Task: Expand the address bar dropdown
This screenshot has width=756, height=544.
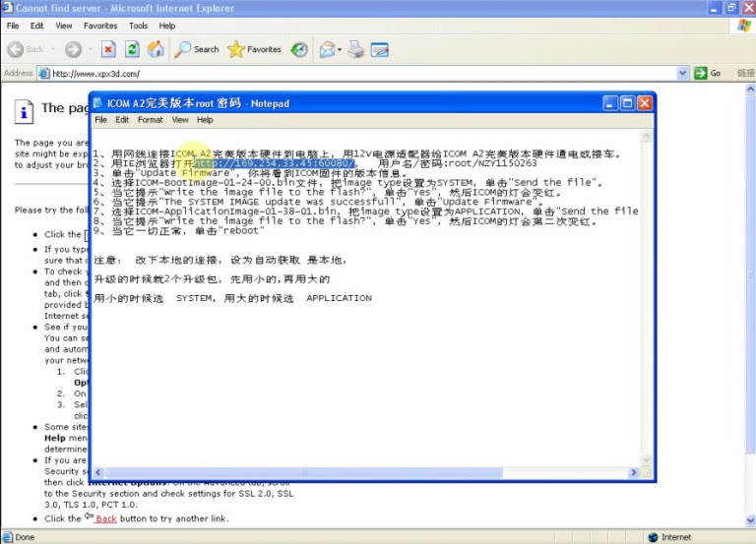Action: (682, 73)
